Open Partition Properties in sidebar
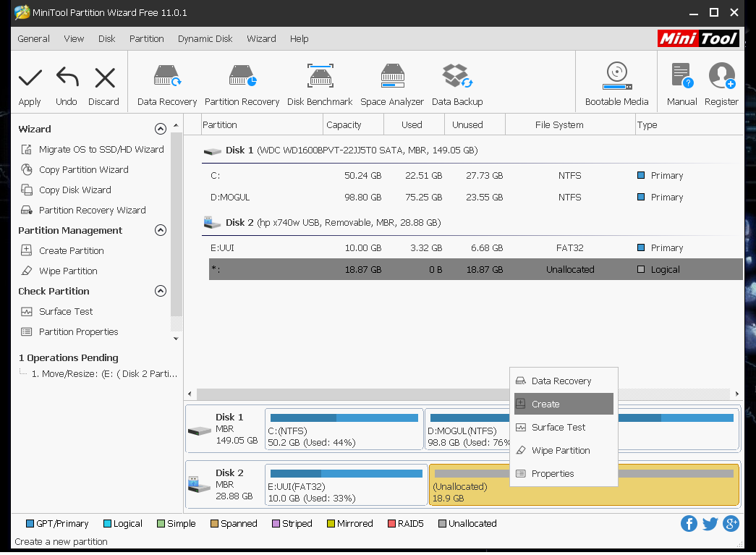The width and height of the screenshot is (756, 555). pos(69,331)
